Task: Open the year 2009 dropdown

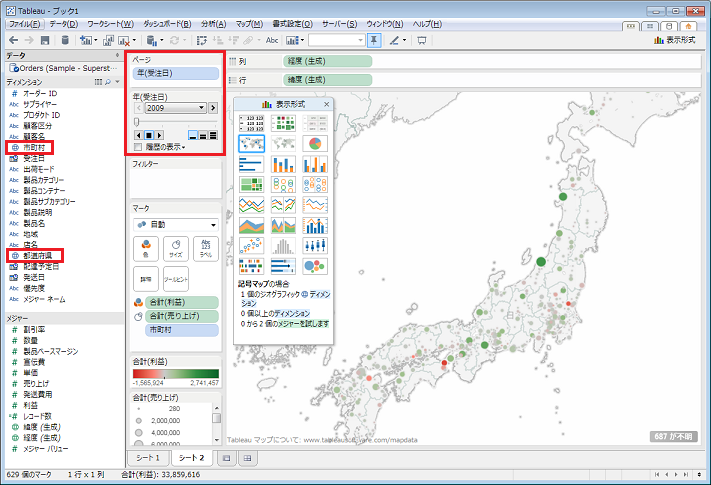Action: [x=201, y=108]
